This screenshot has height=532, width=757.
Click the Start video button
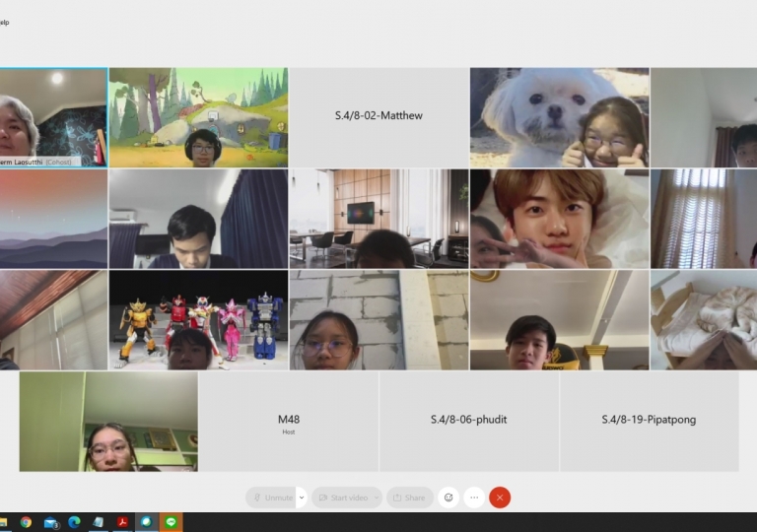click(343, 498)
